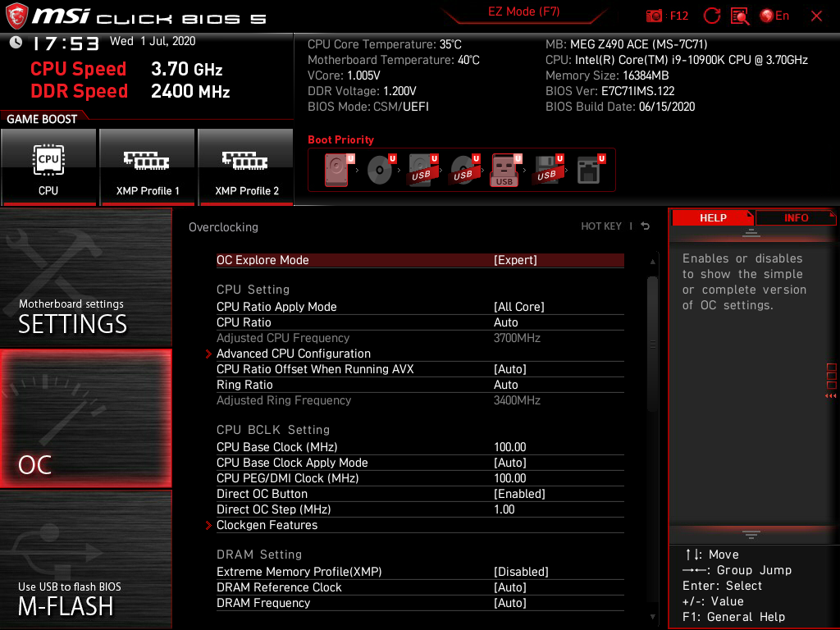Activate the Game Boost CPU card

point(48,167)
